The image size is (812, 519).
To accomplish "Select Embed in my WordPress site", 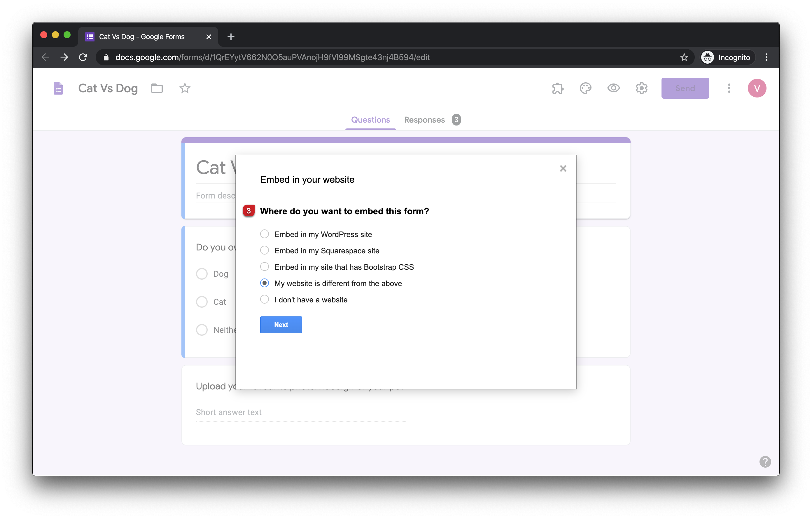I will (265, 234).
